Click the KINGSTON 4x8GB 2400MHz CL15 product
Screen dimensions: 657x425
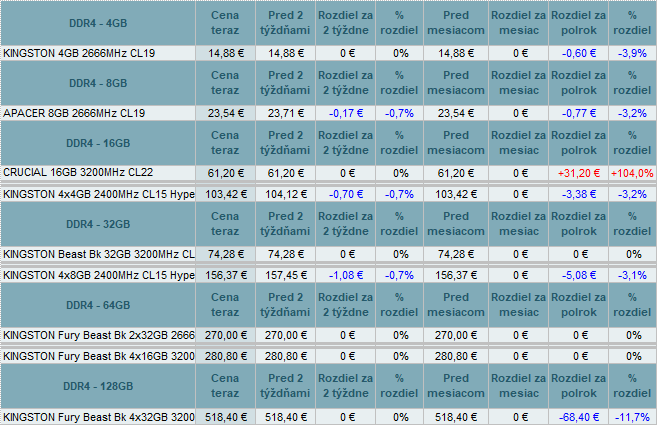99,275
